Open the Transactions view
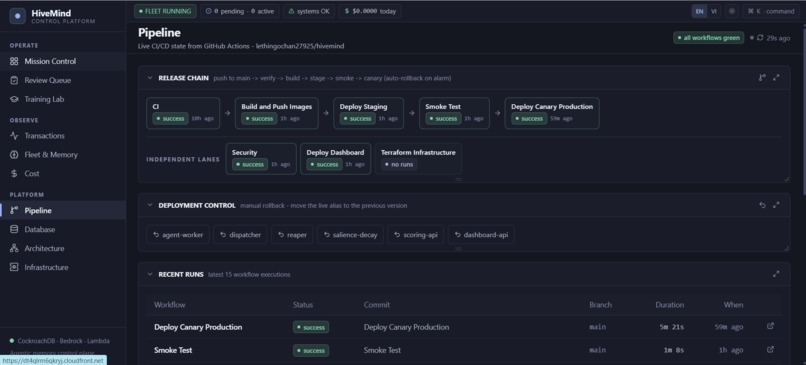Image resolution: width=806 pixels, height=365 pixels. pos(63,136)
